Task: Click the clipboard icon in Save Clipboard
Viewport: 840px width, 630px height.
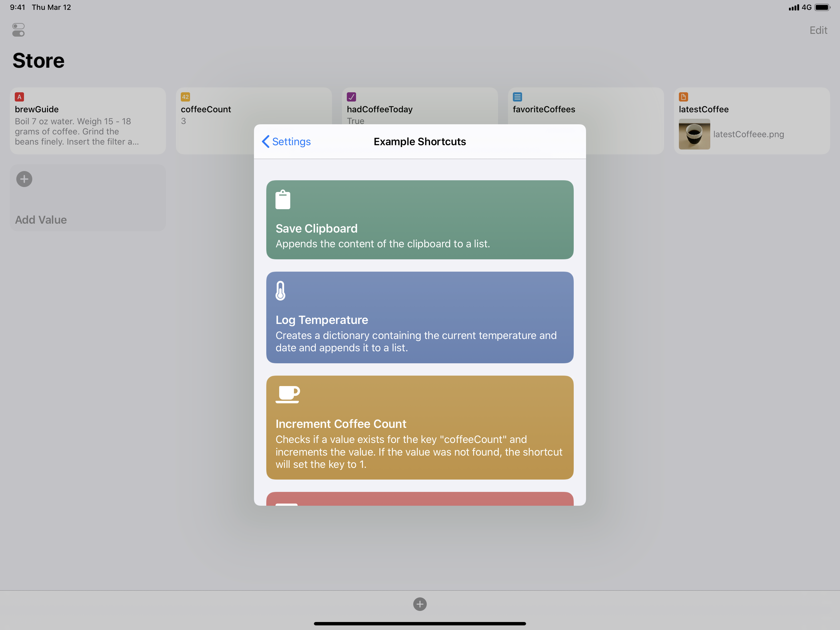Action: point(283,200)
